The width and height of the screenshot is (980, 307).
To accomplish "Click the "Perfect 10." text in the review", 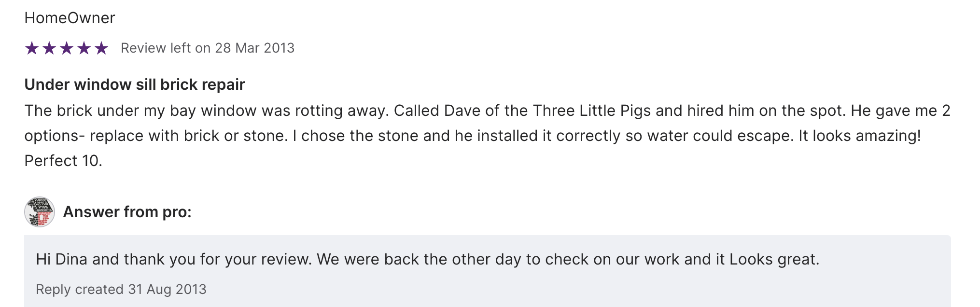I will pyautogui.click(x=63, y=161).
